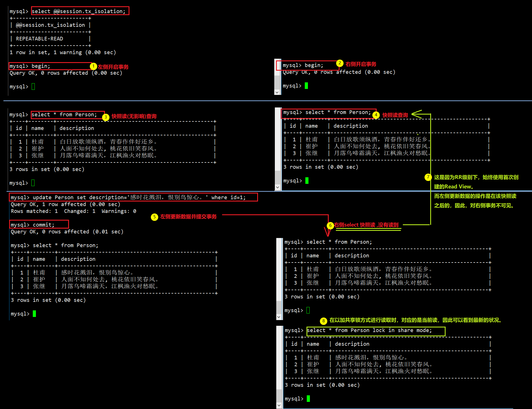Click 'Query OK, 0 rows affected (0.01 sec)'
This screenshot has width=532, height=409.
(x=67, y=231)
